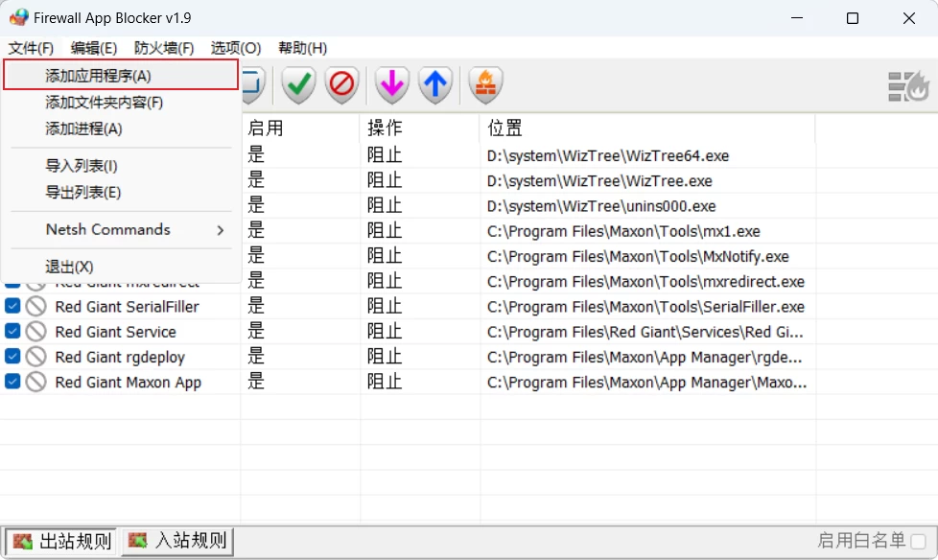The width and height of the screenshot is (938, 560).
Task: Sort by the 启用 column header
Action: point(300,128)
